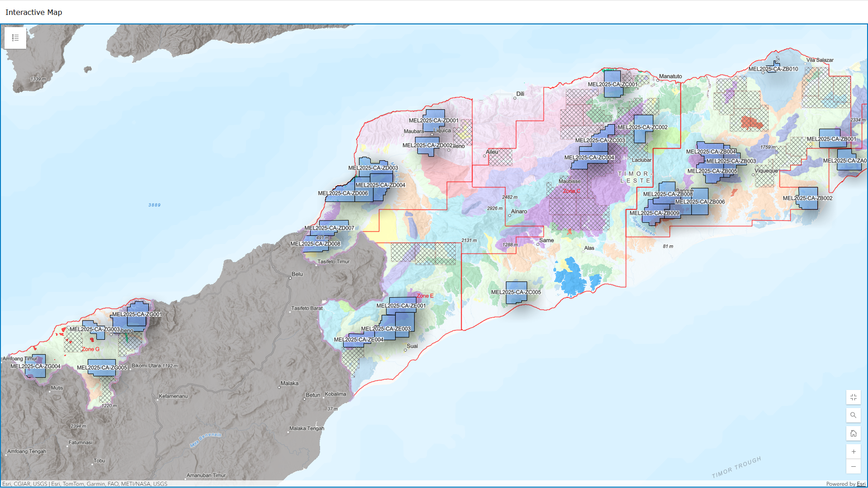Return to default home extent
This screenshot has height=488, width=868.
853,433
